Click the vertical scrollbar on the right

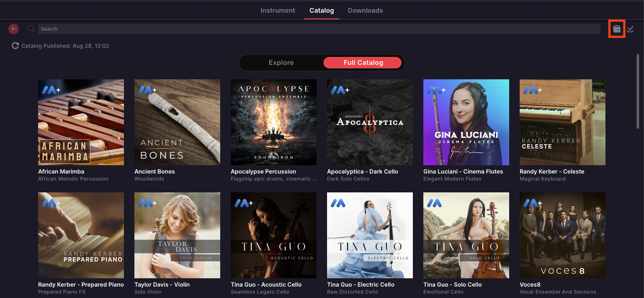638,91
